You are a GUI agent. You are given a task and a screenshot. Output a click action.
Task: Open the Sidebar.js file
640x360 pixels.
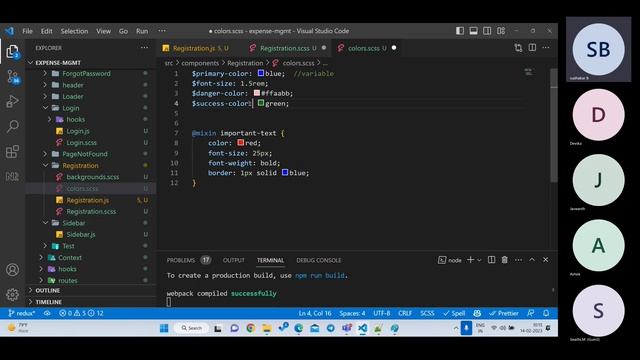pyautogui.click(x=81, y=234)
